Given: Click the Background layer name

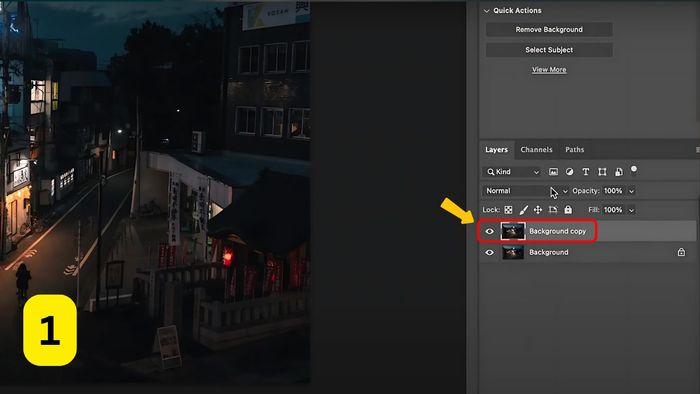Looking at the screenshot, I should pyautogui.click(x=549, y=252).
